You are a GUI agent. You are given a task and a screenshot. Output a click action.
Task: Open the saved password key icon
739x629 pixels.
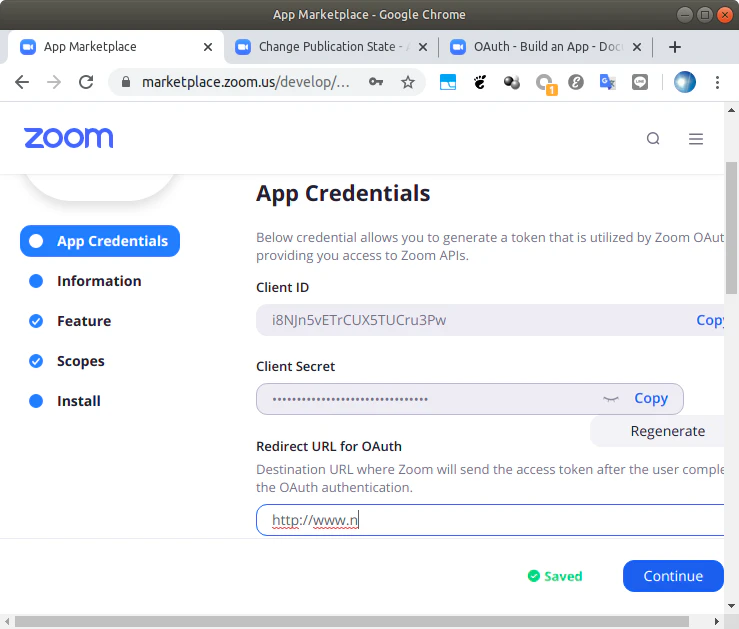click(x=376, y=82)
